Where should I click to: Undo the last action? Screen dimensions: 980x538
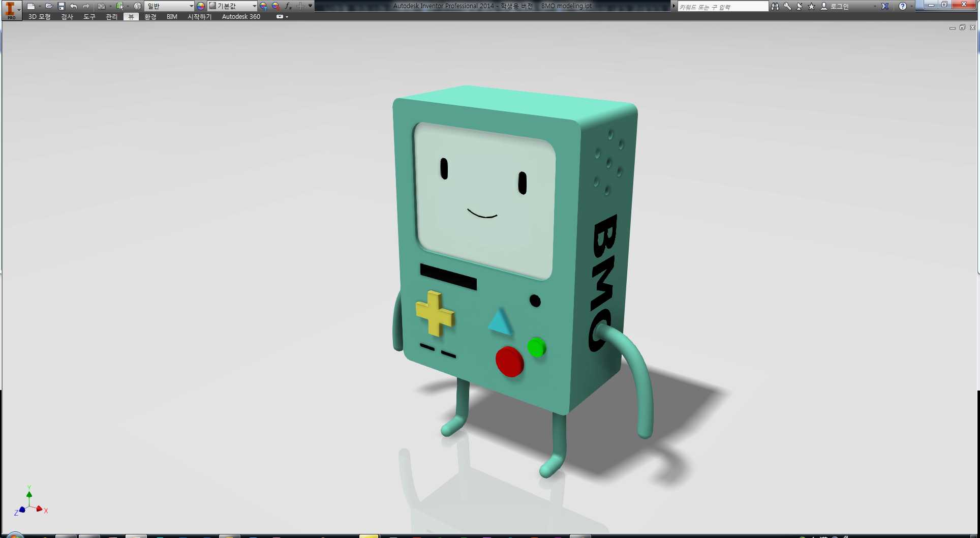(74, 6)
